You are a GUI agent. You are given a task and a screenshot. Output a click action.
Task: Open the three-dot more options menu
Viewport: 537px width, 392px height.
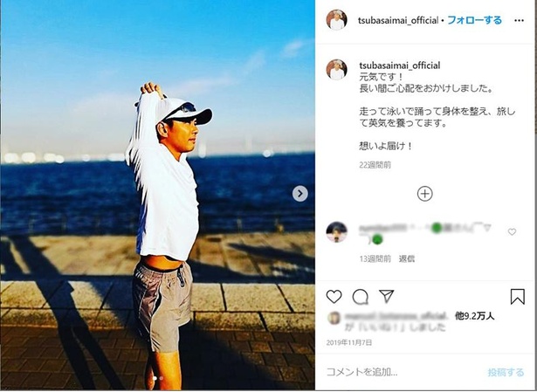[x=519, y=21]
